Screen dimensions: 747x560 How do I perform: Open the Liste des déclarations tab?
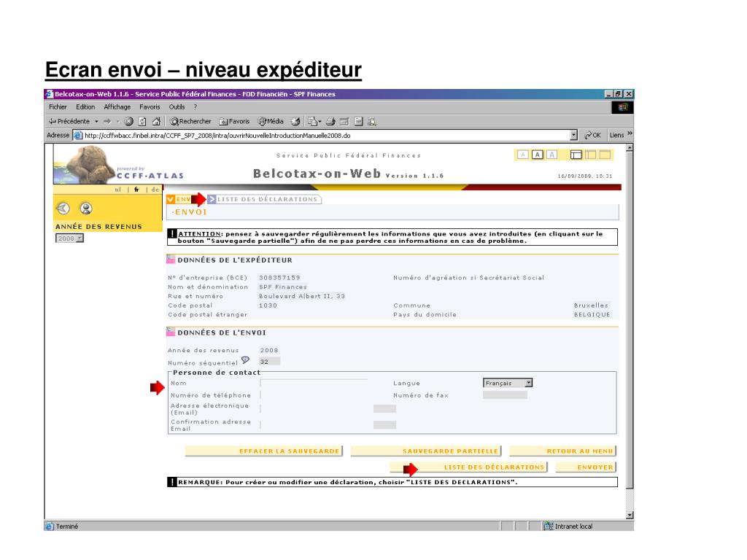(x=264, y=199)
